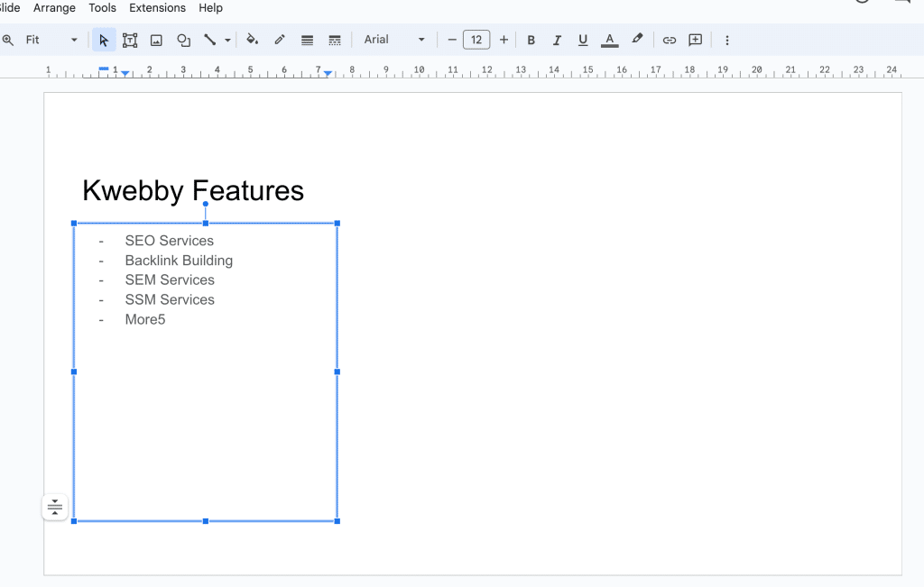Image resolution: width=924 pixels, height=587 pixels.
Task: Open the Arial font dropdown
Action: pyautogui.click(x=394, y=40)
